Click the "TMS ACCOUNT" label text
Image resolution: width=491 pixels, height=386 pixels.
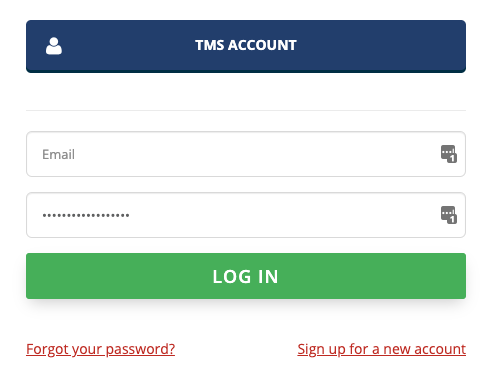[246, 45]
